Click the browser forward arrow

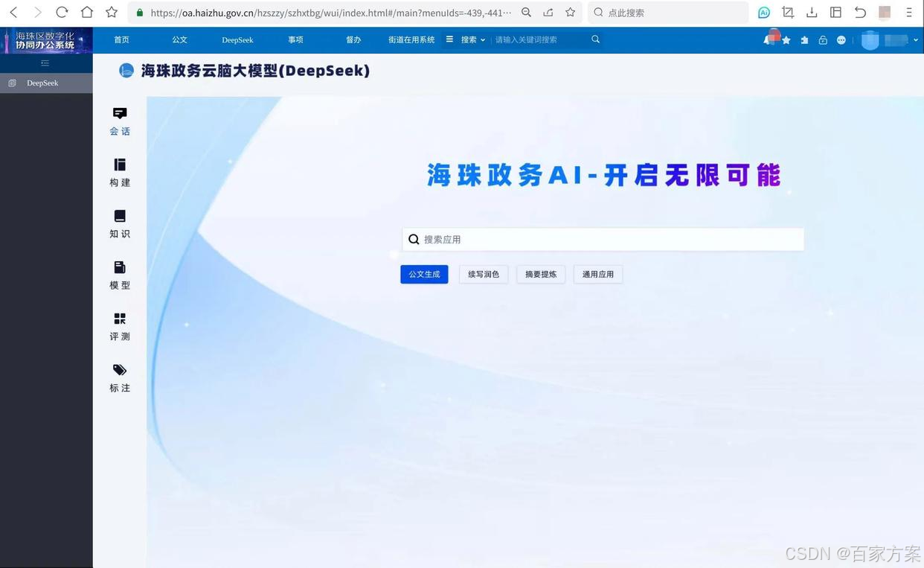(x=38, y=12)
